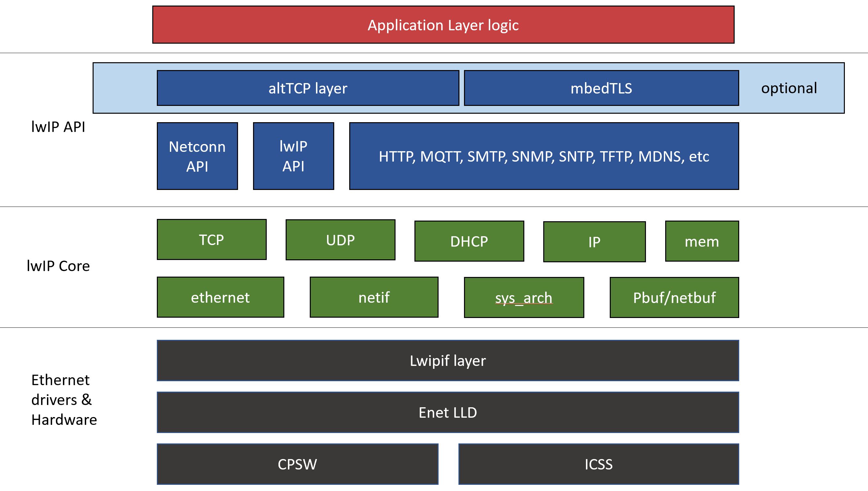
Task: Click the mbedTLS block
Action: [x=601, y=88]
